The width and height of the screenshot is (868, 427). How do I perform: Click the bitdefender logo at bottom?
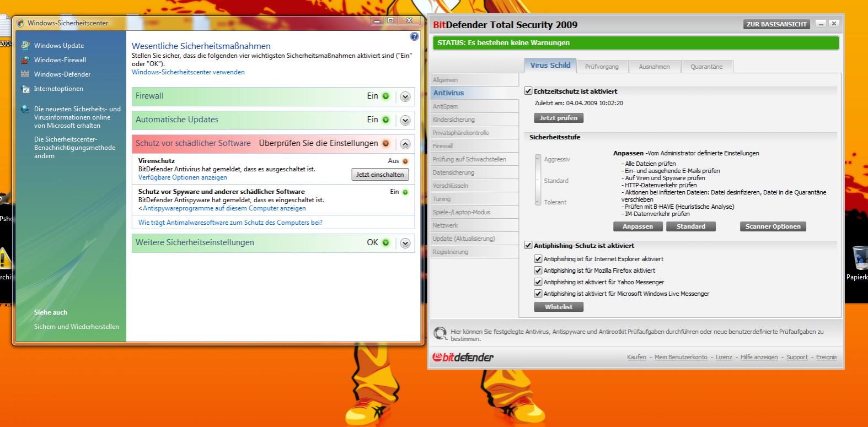pyautogui.click(x=463, y=357)
